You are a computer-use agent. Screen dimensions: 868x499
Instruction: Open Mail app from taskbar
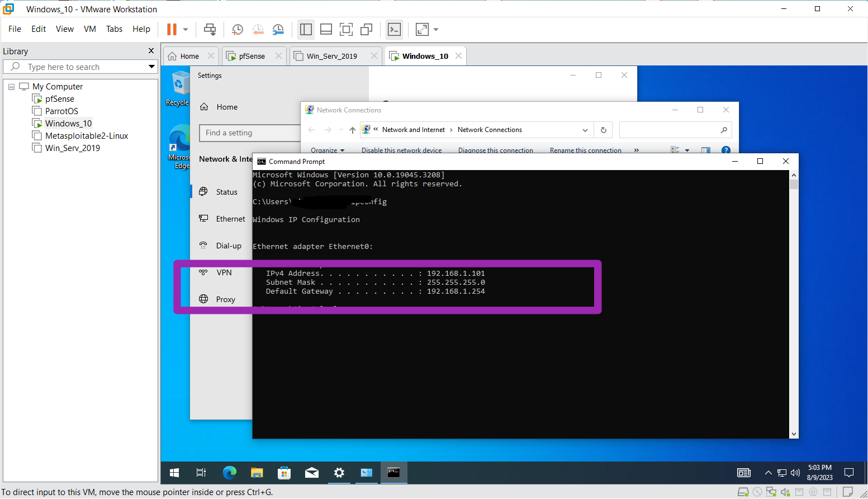tap(311, 473)
